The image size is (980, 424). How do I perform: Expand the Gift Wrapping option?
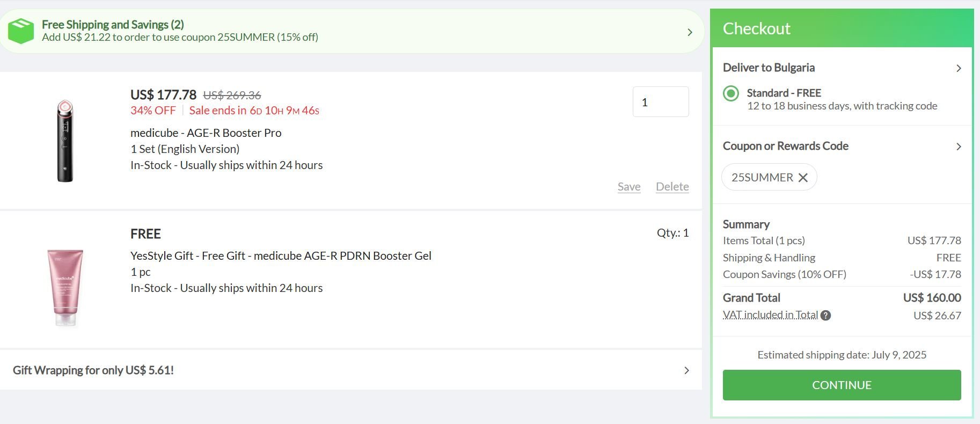click(686, 370)
